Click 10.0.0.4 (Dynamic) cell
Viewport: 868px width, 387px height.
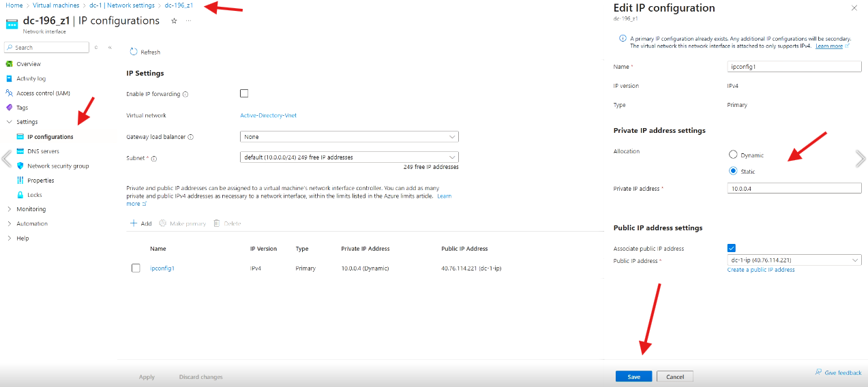(x=365, y=268)
